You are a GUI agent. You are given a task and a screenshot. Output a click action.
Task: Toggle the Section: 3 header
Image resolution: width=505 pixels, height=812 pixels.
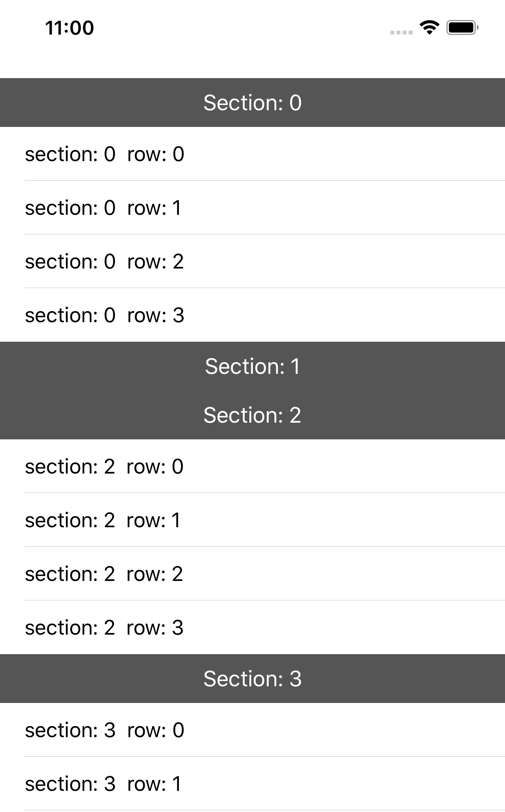(x=252, y=679)
